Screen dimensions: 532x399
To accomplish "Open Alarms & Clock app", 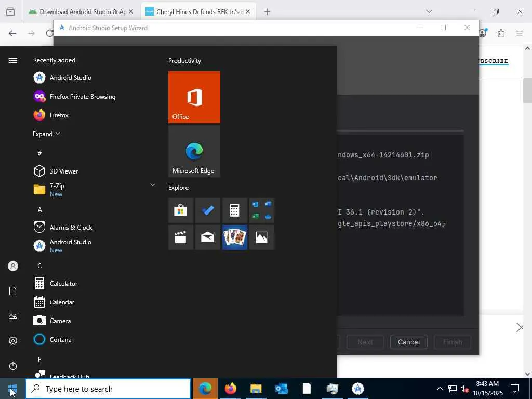I will tap(94, 227).
